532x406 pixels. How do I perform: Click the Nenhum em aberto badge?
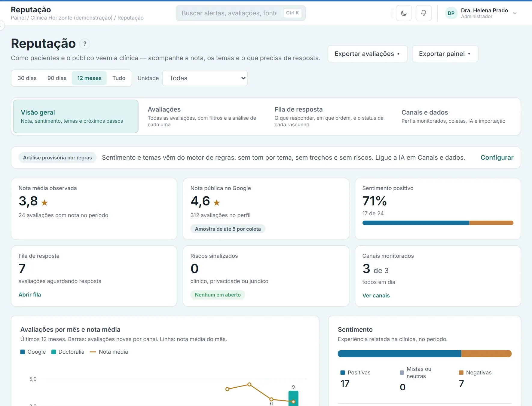click(x=218, y=295)
